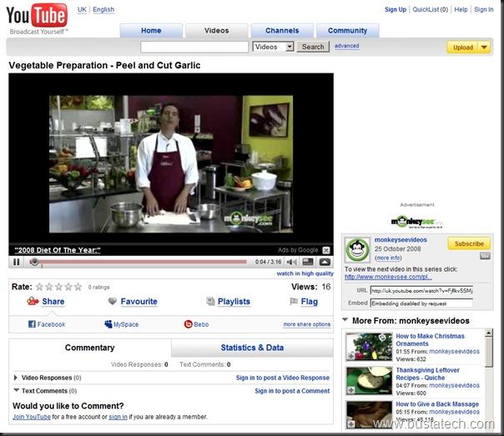Rate the video three stars
504x436 pixels.
pos(58,287)
